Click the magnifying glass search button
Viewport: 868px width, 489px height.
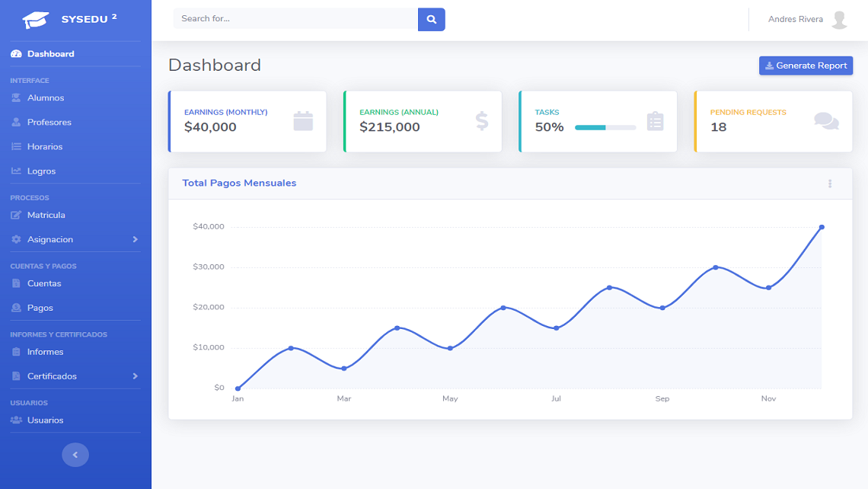[431, 19]
